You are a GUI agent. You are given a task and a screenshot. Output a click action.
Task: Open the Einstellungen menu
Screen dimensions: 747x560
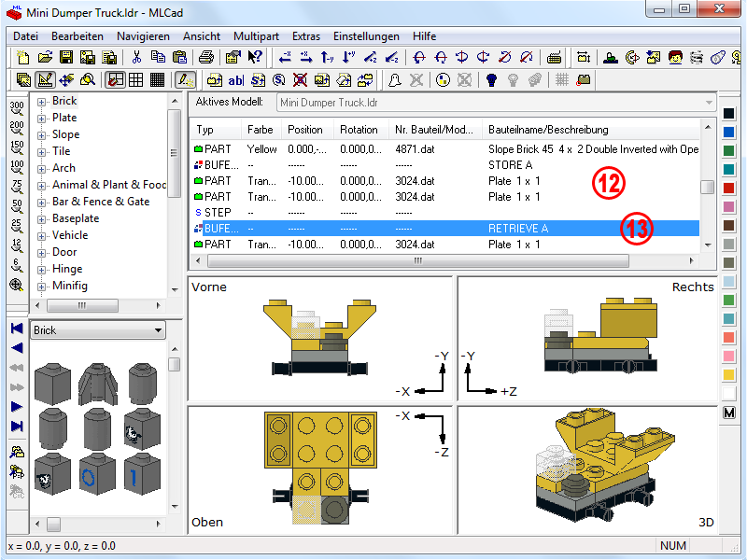point(366,36)
